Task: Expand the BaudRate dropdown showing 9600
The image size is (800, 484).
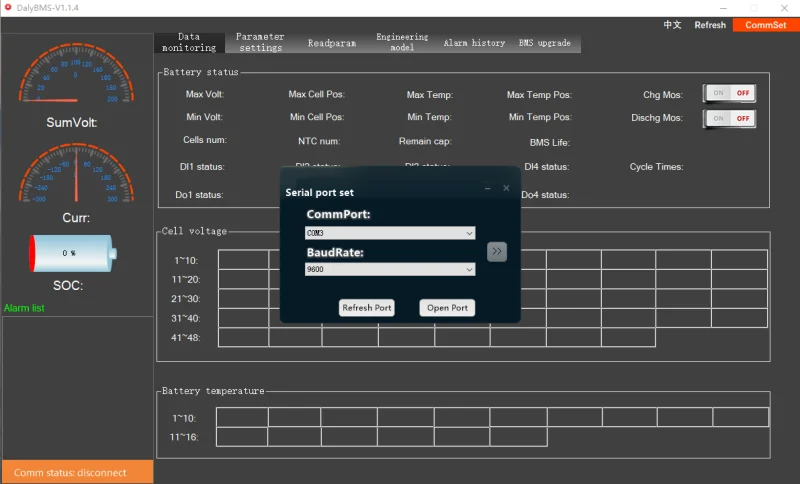Action: [x=390, y=269]
